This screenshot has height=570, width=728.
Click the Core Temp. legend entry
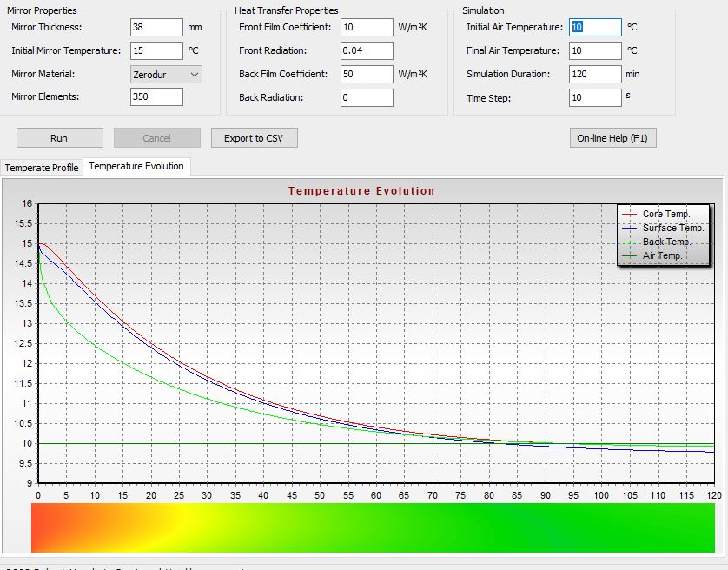click(x=665, y=214)
